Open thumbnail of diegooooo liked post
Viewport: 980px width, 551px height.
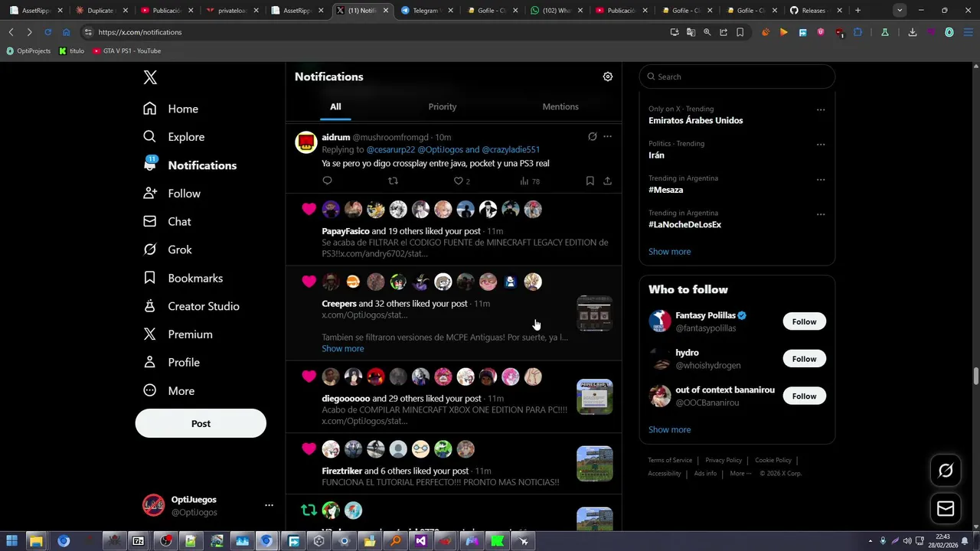coord(595,396)
